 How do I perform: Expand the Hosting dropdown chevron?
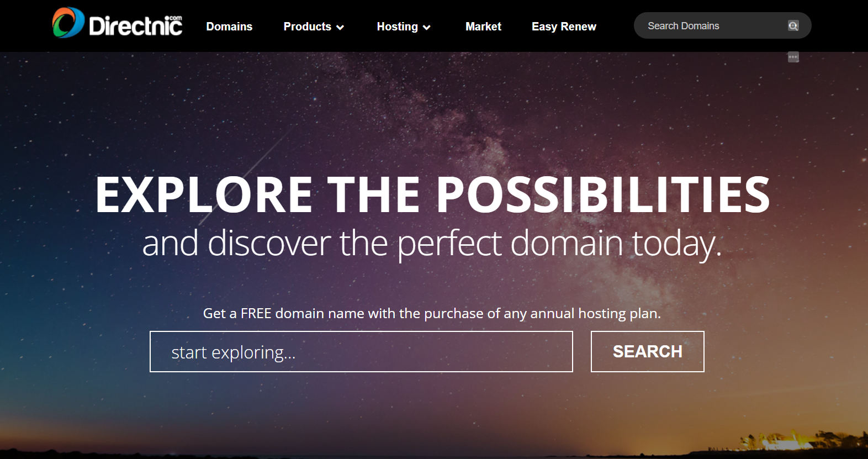[426, 27]
